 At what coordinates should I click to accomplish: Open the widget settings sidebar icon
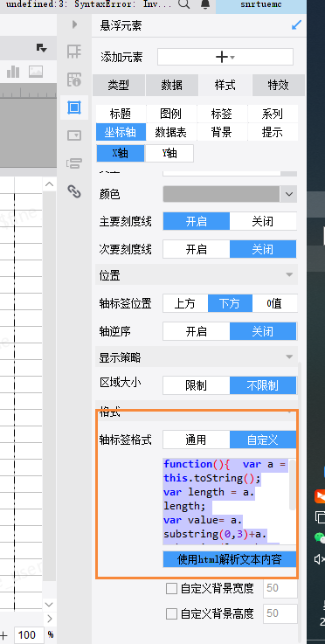[74, 135]
